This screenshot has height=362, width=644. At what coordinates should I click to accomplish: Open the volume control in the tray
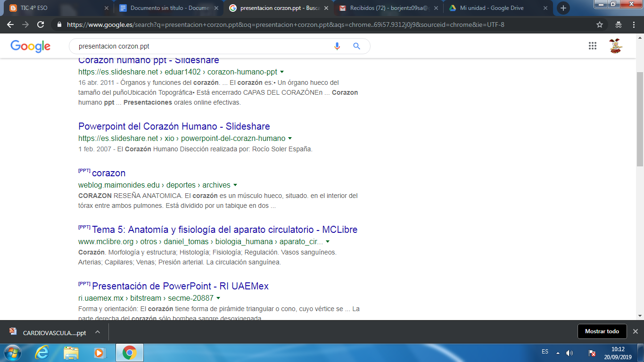point(570,353)
